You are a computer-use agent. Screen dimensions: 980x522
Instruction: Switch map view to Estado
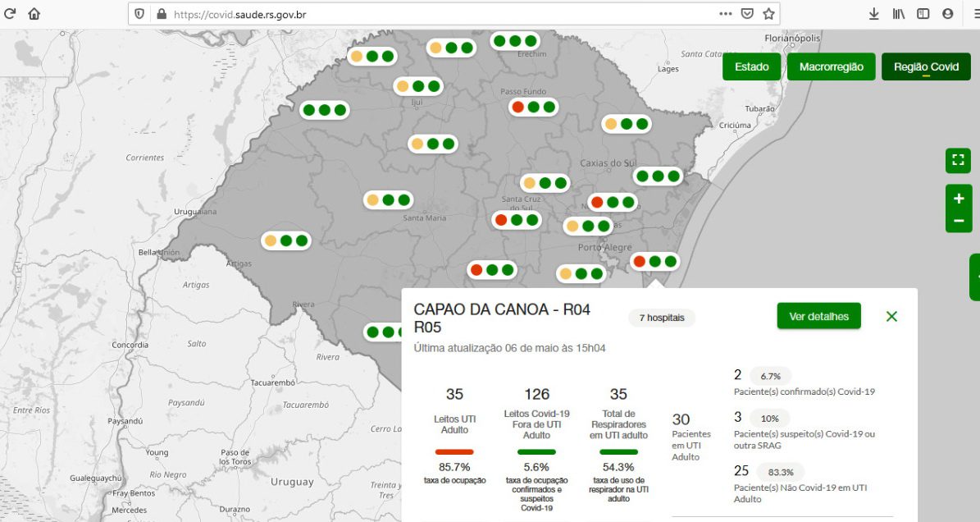pos(751,67)
